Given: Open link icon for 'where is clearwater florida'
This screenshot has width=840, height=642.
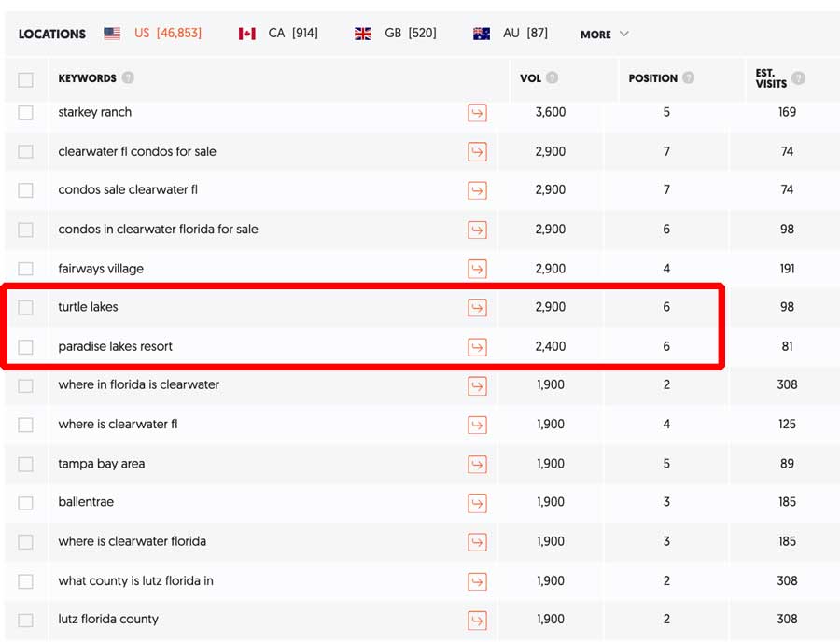Looking at the screenshot, I should (477, 542).
